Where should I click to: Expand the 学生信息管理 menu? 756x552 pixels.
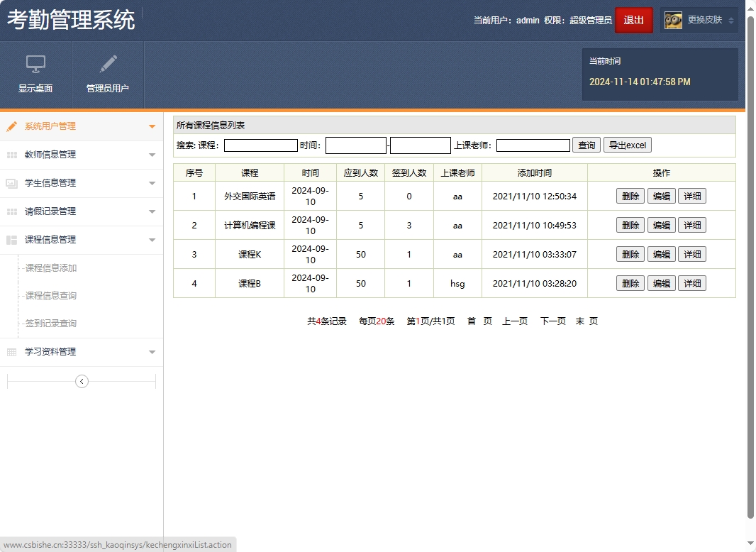click(x=151, y=183)
